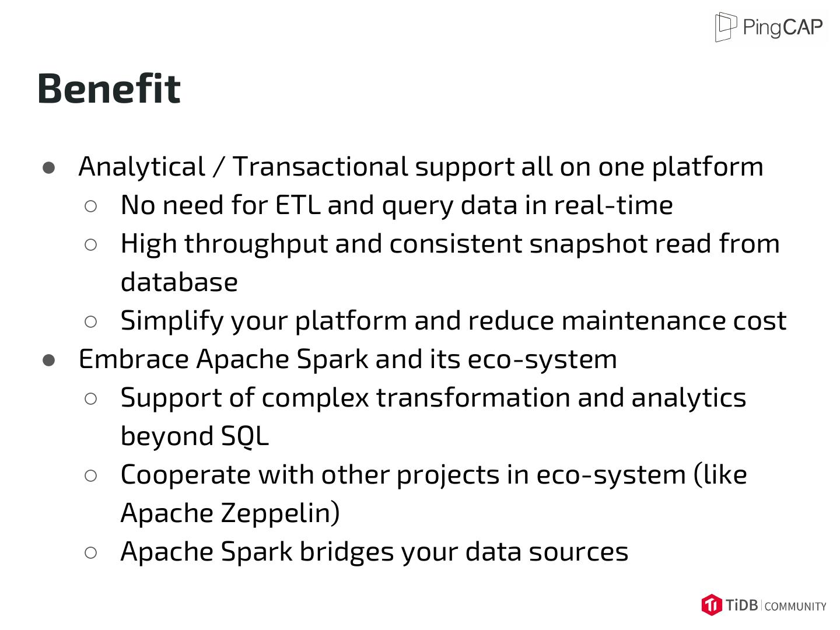The width and height of the screenshot is (840, 630).
Task: Click the COMMUNITY label beside TiDB
Action: [795, 607]
